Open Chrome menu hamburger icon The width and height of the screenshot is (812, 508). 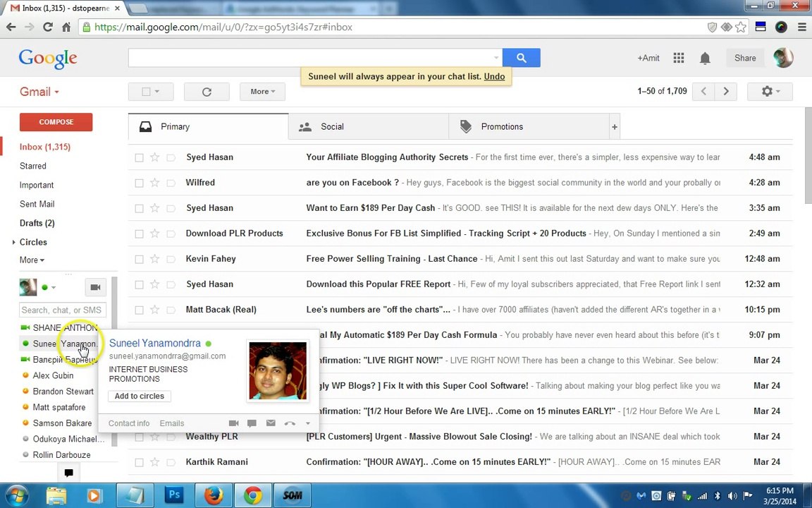801,27
